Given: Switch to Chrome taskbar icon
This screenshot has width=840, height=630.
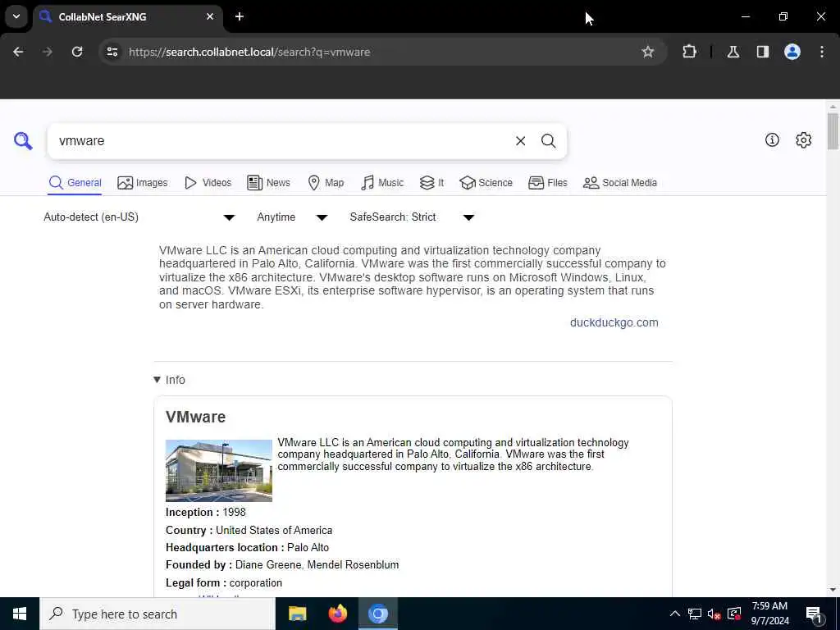Looking at the screenshot, I should [x=378, y=614].
